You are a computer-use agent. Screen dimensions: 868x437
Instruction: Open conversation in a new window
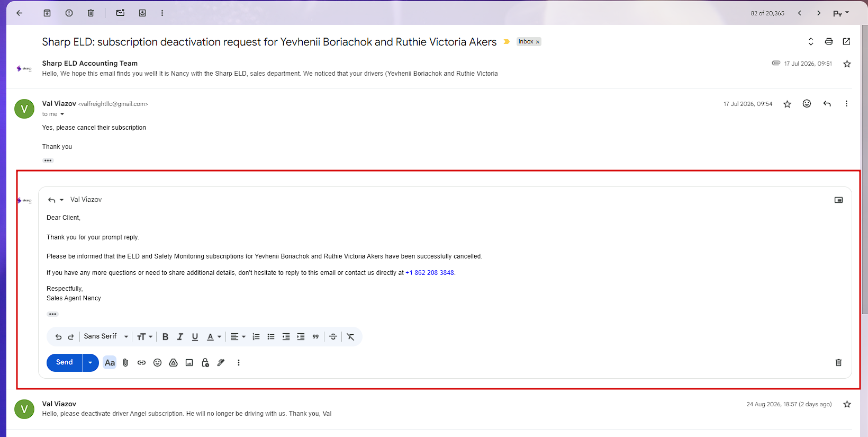click(x=846, y=41)
